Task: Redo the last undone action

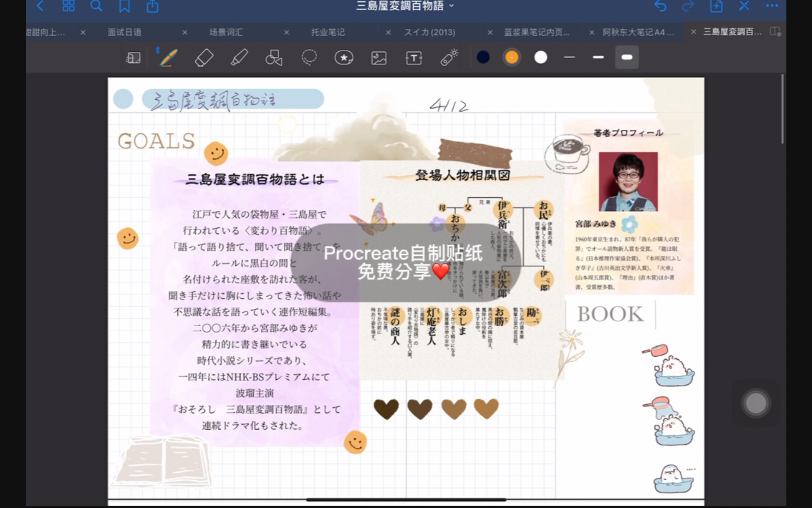Action: [x=688, y=6]
